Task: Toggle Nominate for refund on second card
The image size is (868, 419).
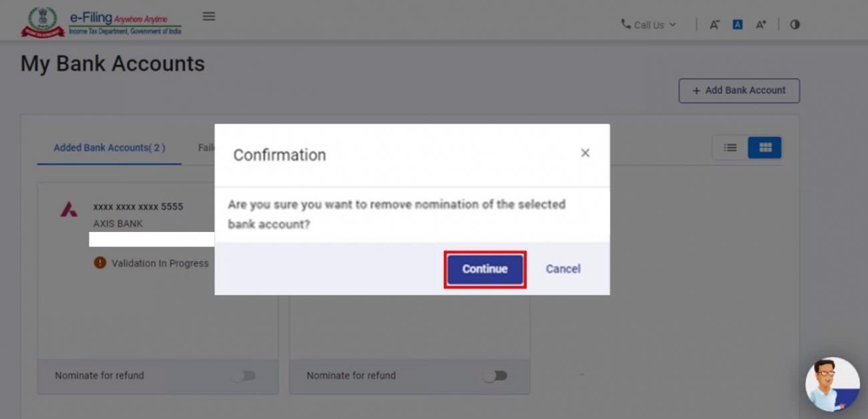Action: 495,376
